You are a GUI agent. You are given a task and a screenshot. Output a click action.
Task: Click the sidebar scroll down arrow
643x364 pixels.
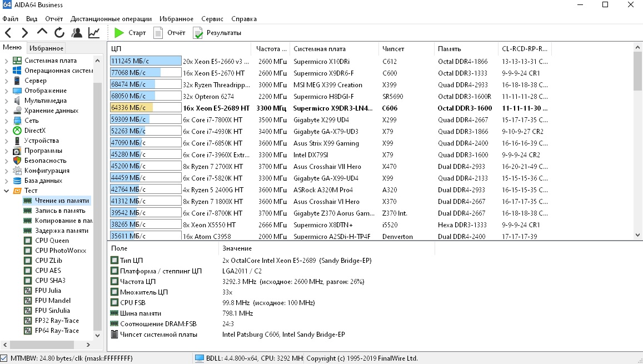click(x=97, y=335)
